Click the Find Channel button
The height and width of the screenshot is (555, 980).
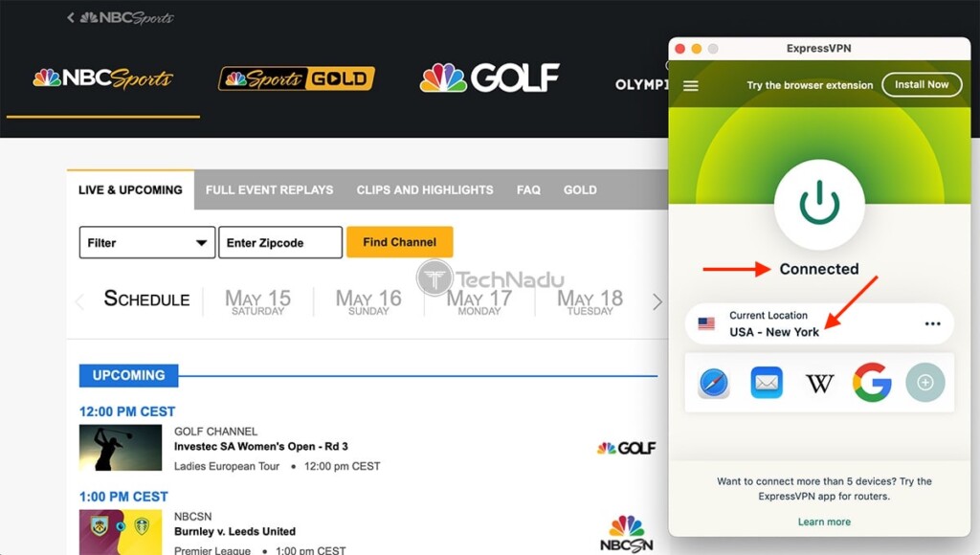click(400, 242)
